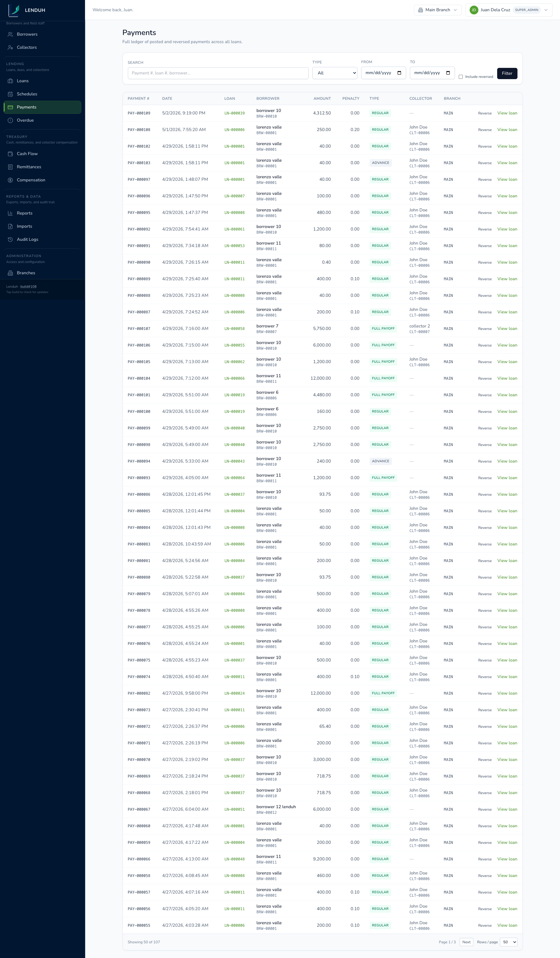Screen dimensions: 560x958
Task: Open the To date calendar picker icon
Action: point(448,73)
